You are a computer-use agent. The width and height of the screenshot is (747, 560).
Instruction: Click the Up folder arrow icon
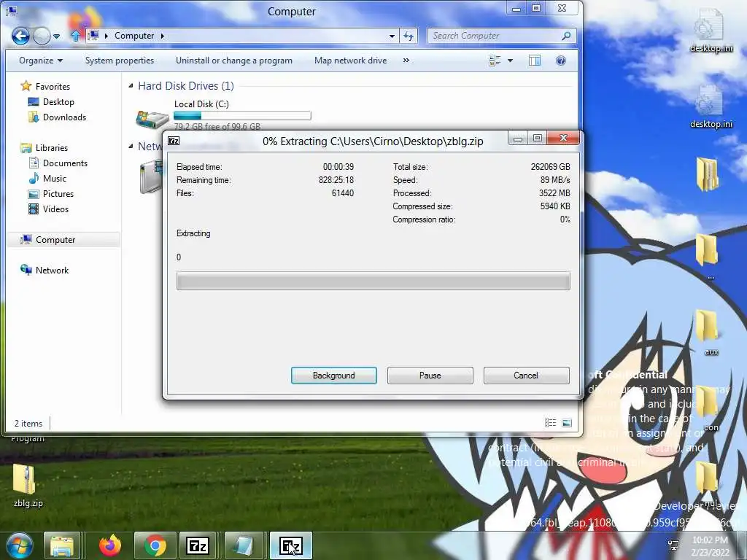[75, 36]
